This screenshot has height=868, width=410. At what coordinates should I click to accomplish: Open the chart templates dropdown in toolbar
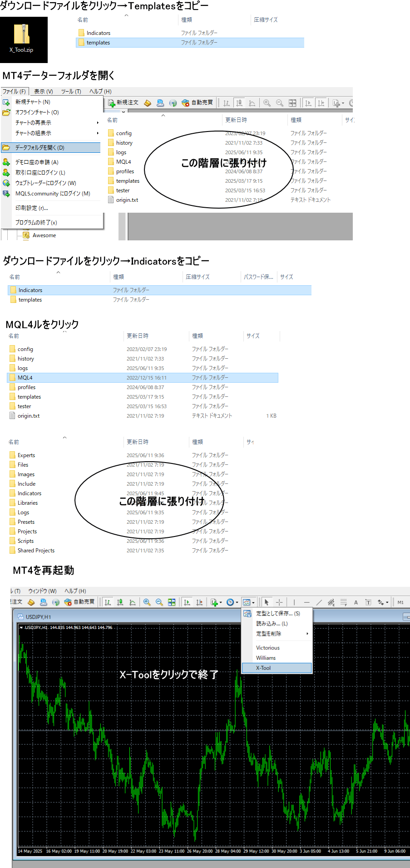248,602
